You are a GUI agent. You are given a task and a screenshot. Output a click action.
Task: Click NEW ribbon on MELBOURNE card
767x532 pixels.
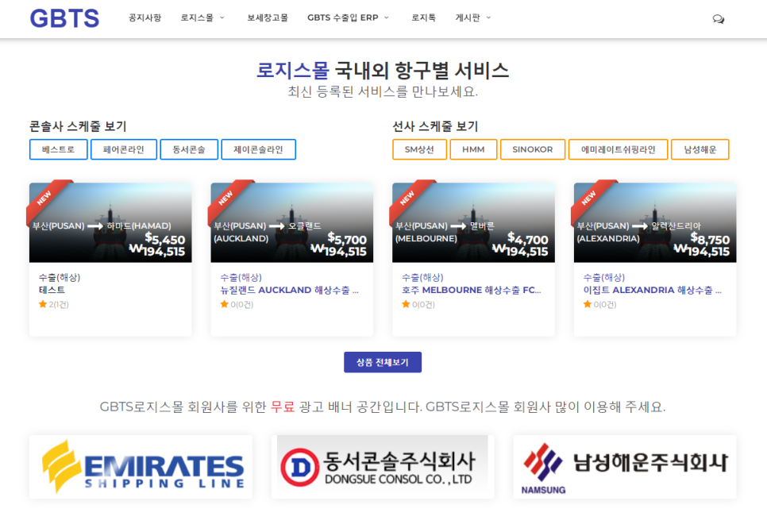pos(408,198)
